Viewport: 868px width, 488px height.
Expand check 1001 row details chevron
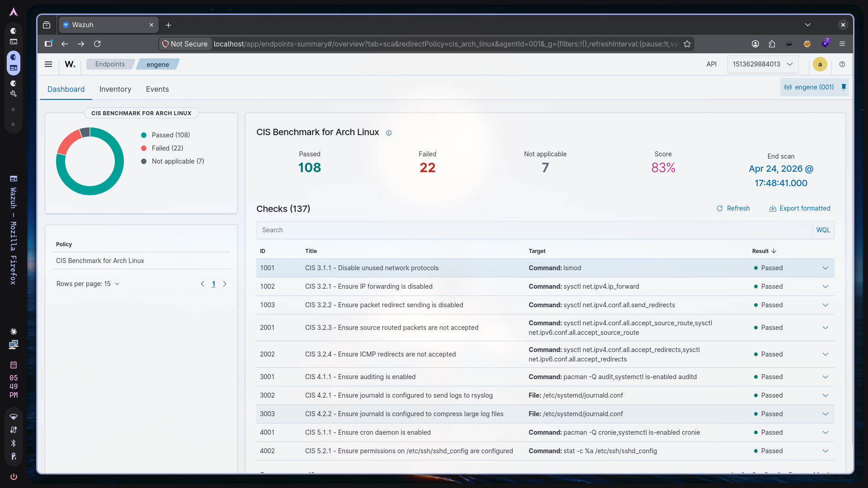point(826,268)
